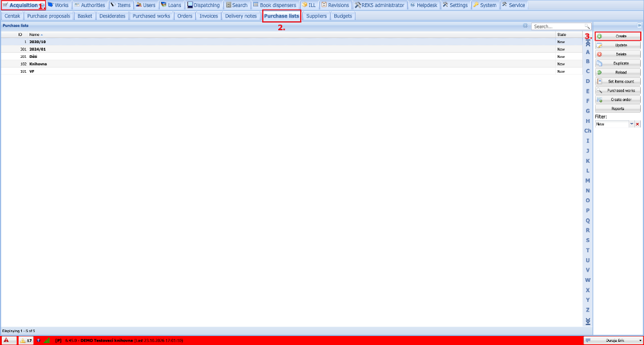Select the 2020/10 purchase list row
This screenshot has width=644, height=345.
click(291, 41)
